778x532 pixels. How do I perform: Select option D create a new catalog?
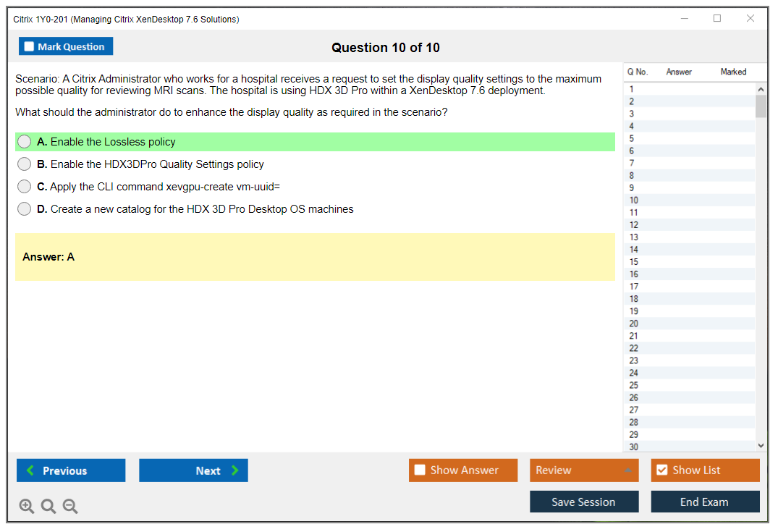point(25,209)
